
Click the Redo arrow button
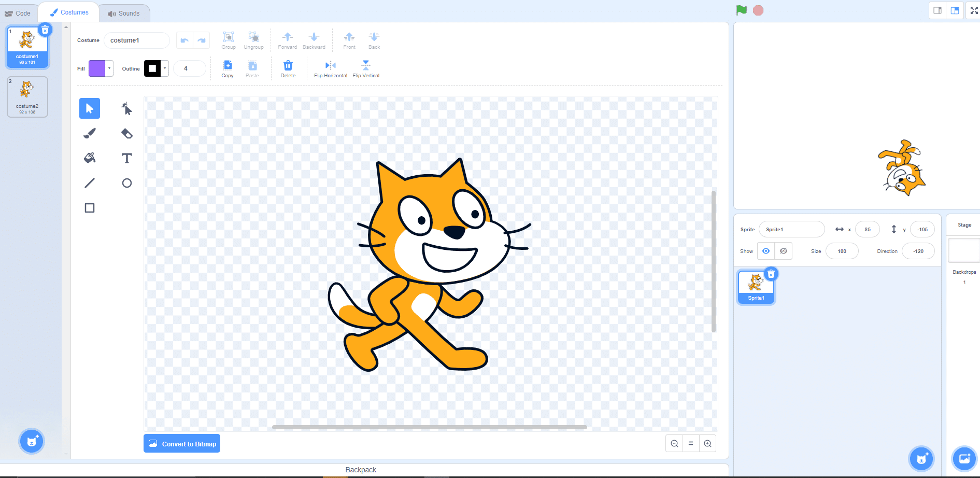202,40
